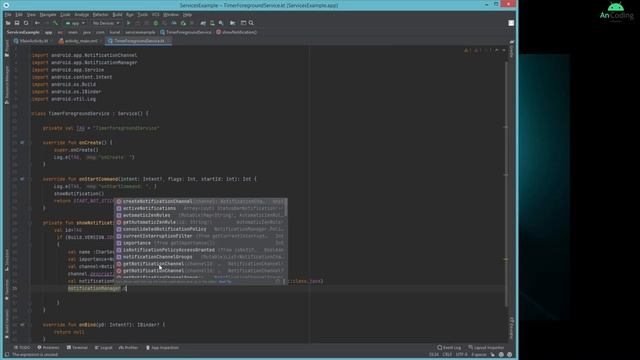The image size is (640, 360).
Task: Open the Project tool window sidebar tab
Action: click(7, 47)
